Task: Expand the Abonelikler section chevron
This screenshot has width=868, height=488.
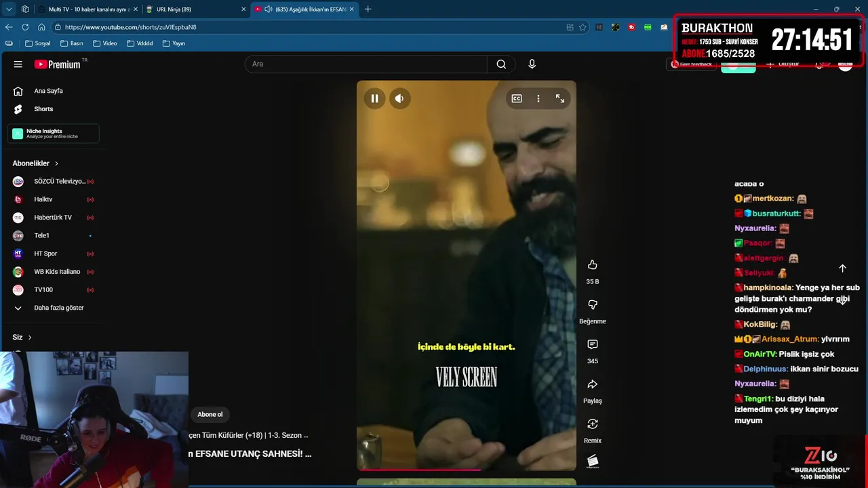Action: (x=56, y=163)
